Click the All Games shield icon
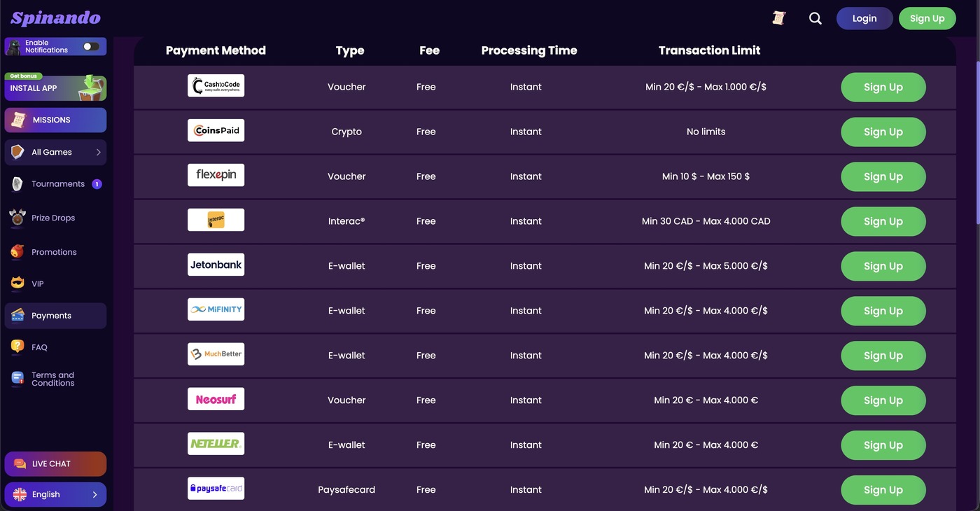This screenshot has width=980, height=511. [17, 152]
